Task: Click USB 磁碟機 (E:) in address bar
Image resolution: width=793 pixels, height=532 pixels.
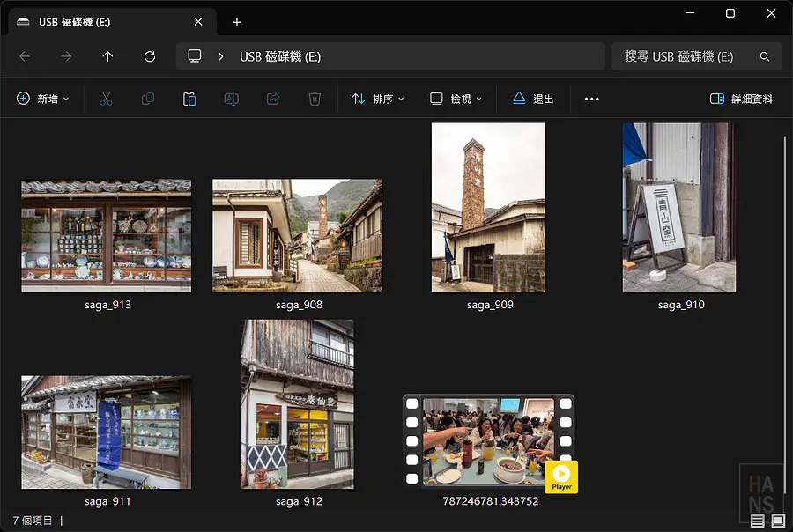Action: point(280,56)
